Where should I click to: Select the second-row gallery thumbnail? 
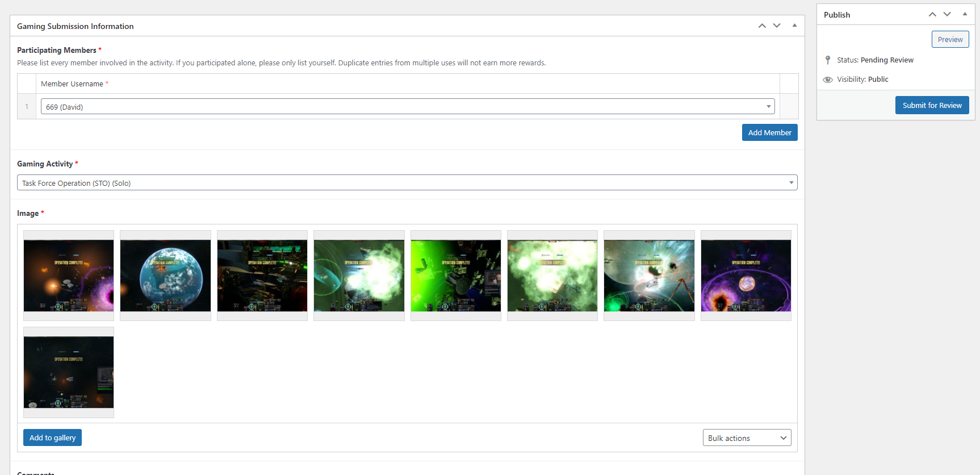pyautogui.click(x=69, y=372)
